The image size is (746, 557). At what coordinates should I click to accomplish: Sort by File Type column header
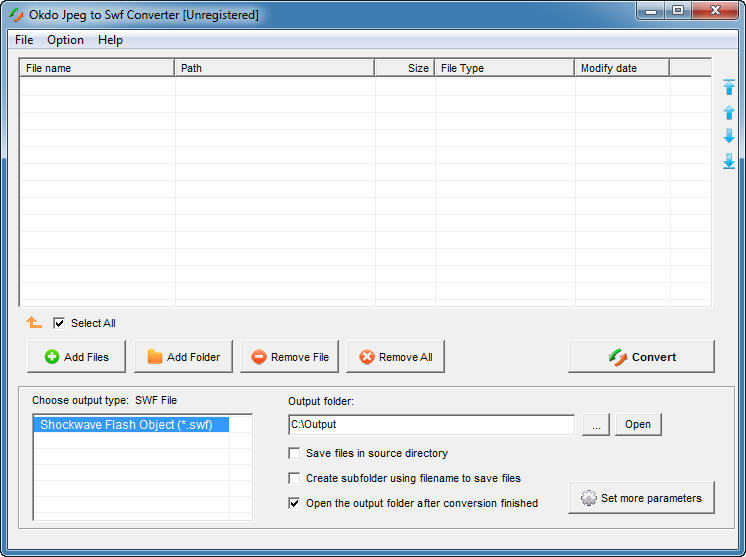click(x=504, y=68)
